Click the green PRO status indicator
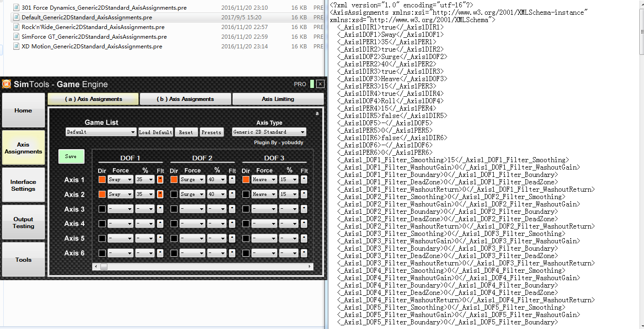This screenshot has width=644, height=329. click(312, 84)
